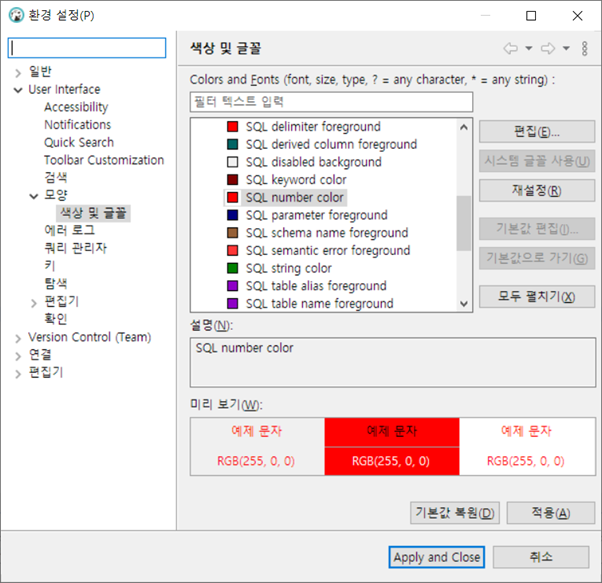Expand the 일반 tree node
Screen dimensions: 602x583
[x=18, y=73]
